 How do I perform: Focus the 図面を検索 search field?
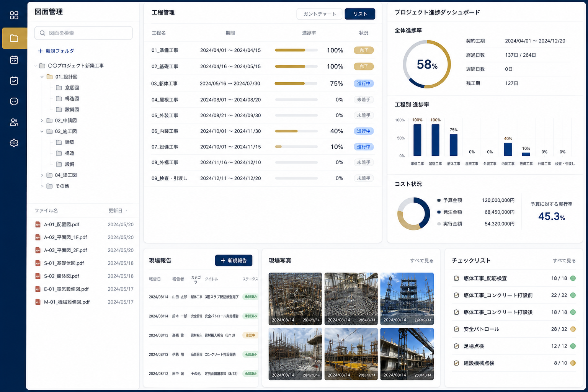click(83, 33)
